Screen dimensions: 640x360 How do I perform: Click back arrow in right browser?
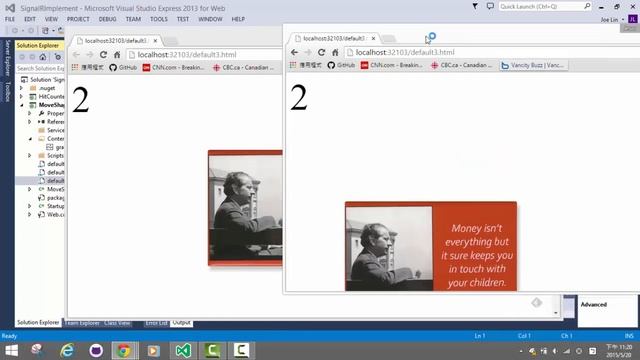(294, 52)
